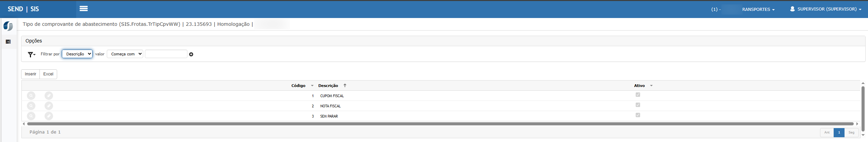Screen dimensions: 868x142
Task: Add a filter with the plus icon
Action: click(x=191, y=54)
